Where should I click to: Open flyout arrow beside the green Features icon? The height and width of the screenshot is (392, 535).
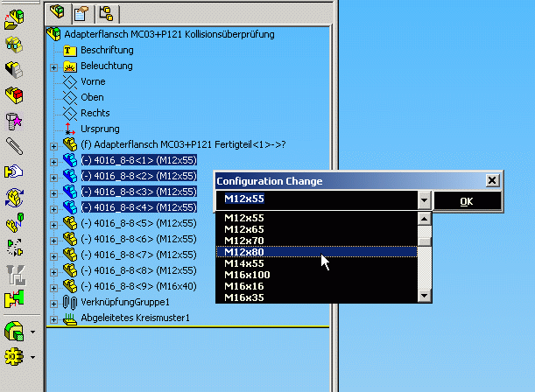(x=32, y=332)
